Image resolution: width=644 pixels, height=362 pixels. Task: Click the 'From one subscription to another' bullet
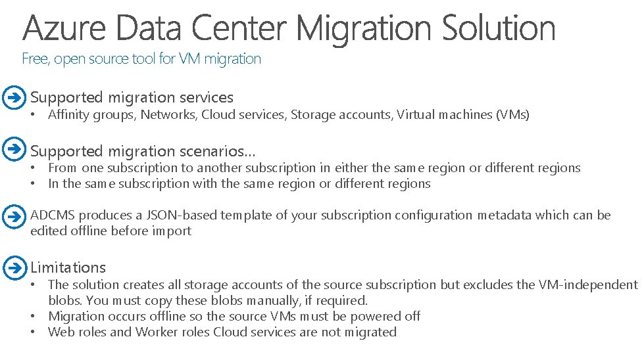coord(314,168)
